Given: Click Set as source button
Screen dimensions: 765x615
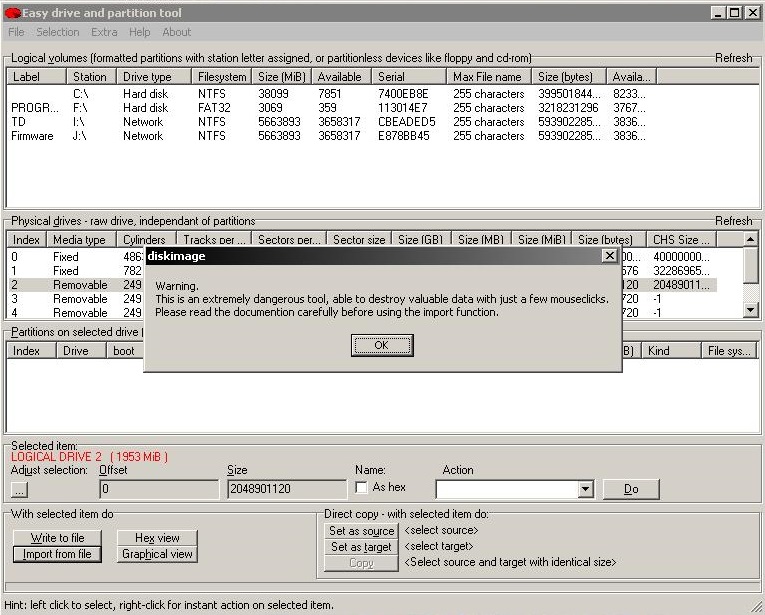Looking at the screenshot, I should tap(361, 531).
